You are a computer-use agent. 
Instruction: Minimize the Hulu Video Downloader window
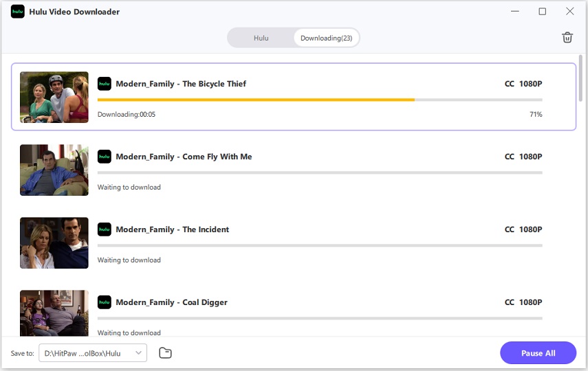tap(515, 11)
